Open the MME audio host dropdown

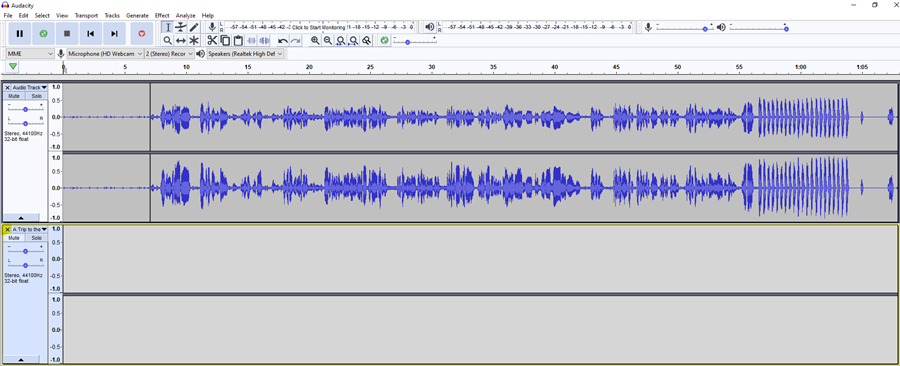tap(30, 53)
